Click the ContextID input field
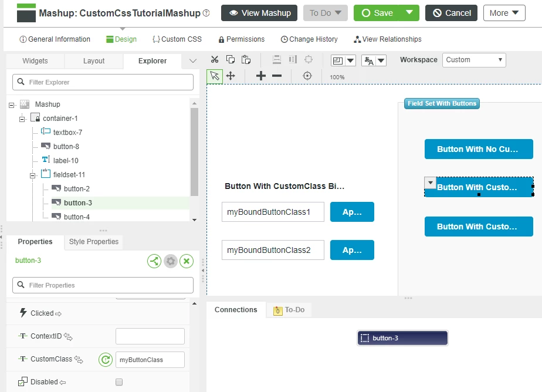 150,336
